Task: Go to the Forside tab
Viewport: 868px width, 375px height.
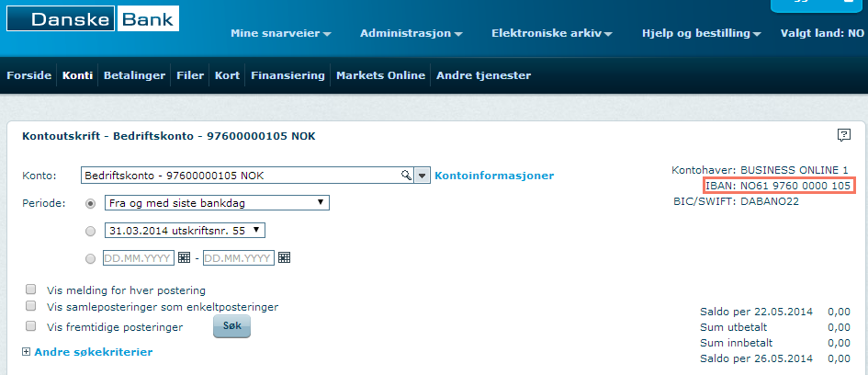Action: tap(28, 75)
